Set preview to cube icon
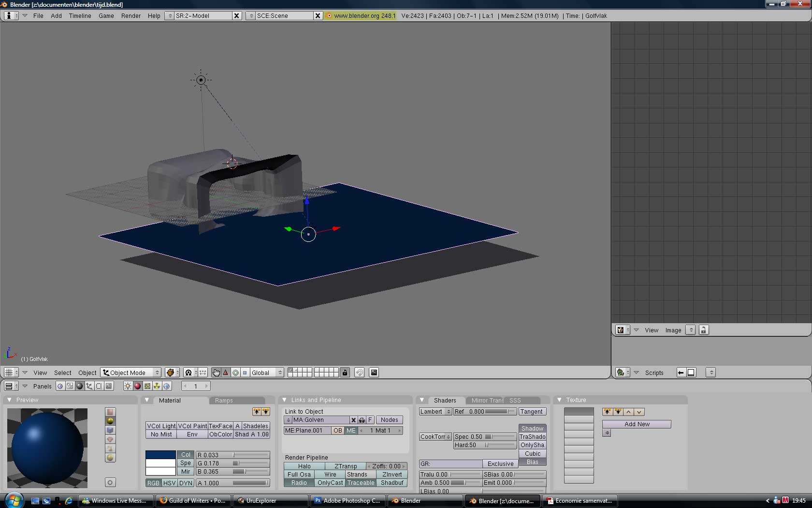 pos(110,430)
